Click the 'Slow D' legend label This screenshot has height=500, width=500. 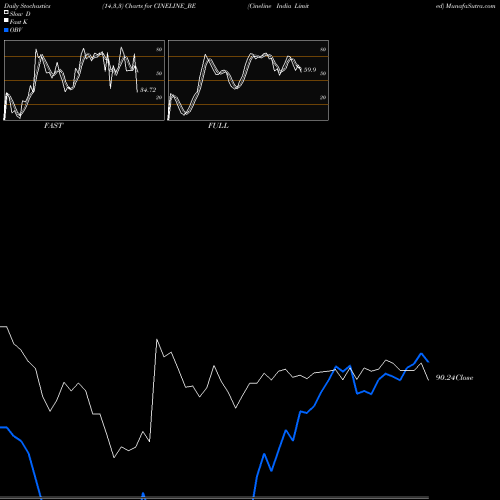(x=20, y=14)
